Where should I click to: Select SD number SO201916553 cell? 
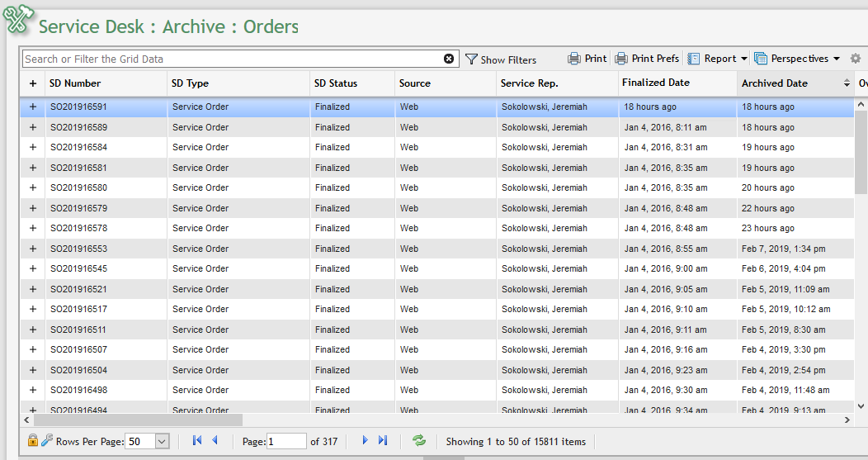78,249
